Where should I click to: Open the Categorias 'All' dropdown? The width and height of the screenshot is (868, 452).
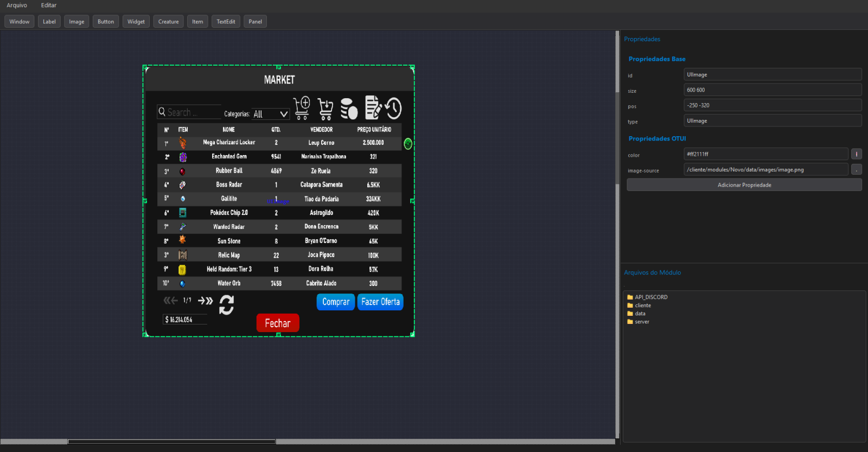[x=271, y=114]
